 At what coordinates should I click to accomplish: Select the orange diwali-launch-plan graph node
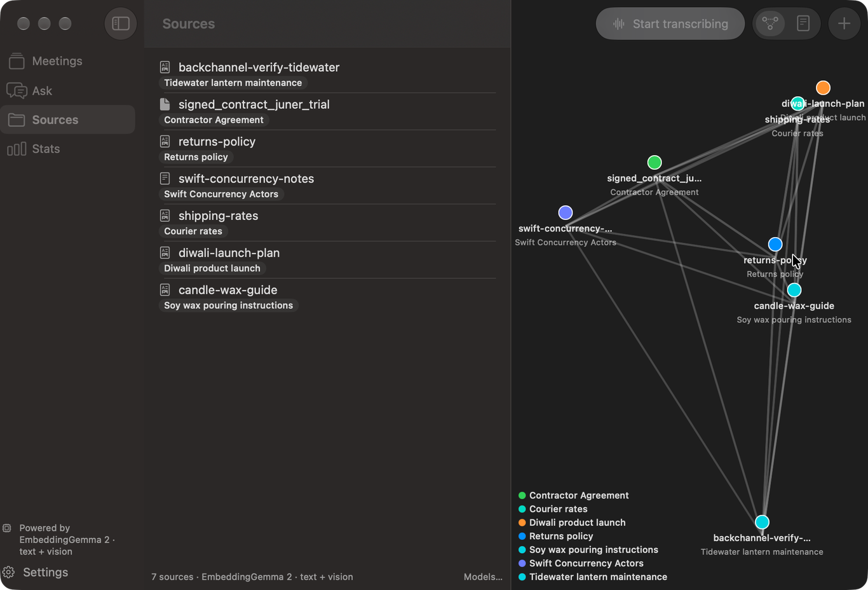[x=823, y=88]
